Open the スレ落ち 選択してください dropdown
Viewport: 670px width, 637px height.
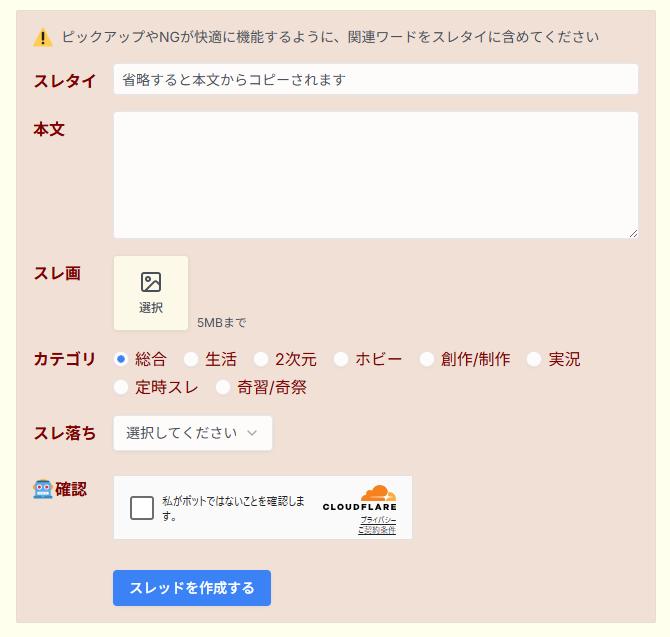(x=192, y=433)
